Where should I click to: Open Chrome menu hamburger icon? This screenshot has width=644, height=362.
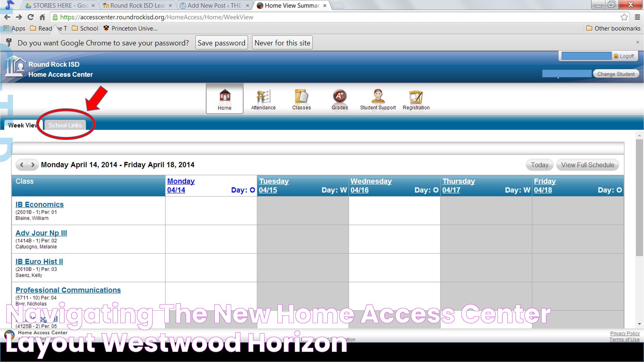637,17
